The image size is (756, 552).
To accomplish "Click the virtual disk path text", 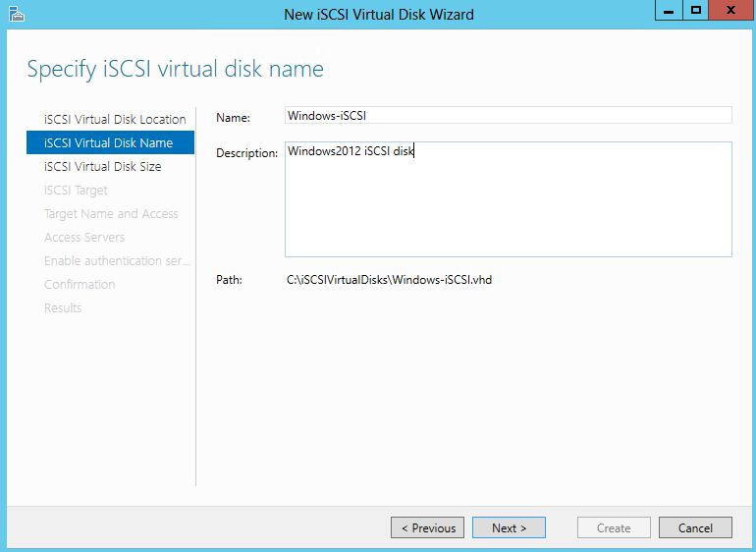I will point(389,280).
